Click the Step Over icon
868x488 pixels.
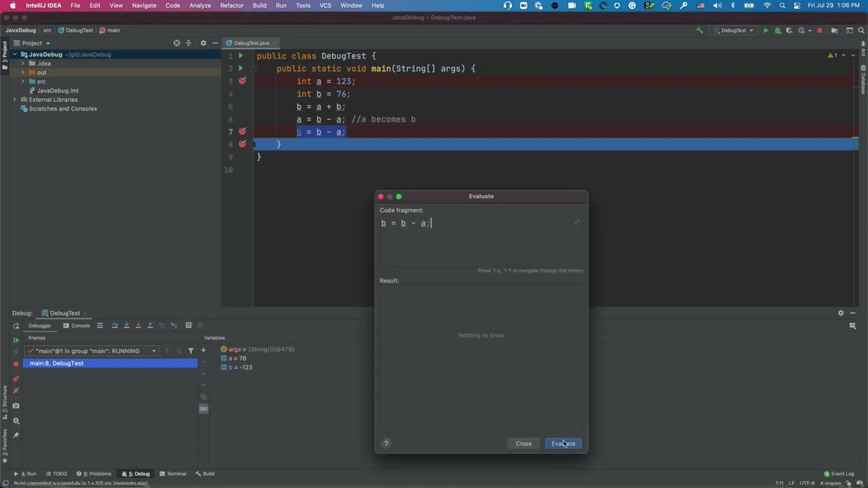coord(115,325)
